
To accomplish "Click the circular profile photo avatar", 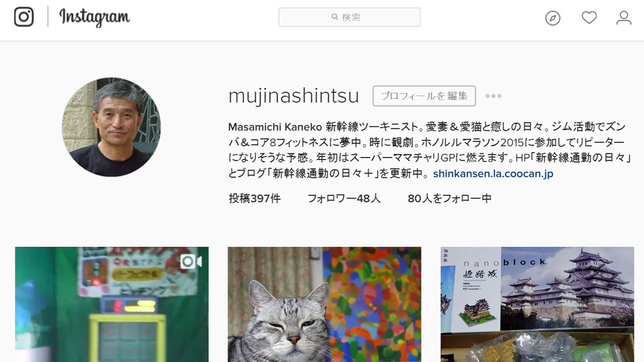I will click(111, 127).
